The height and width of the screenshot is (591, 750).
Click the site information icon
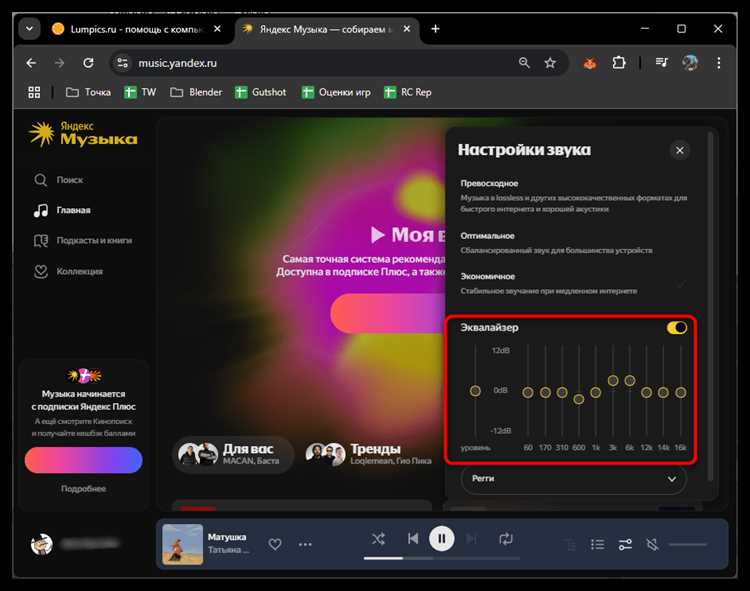tap(122, 63)
